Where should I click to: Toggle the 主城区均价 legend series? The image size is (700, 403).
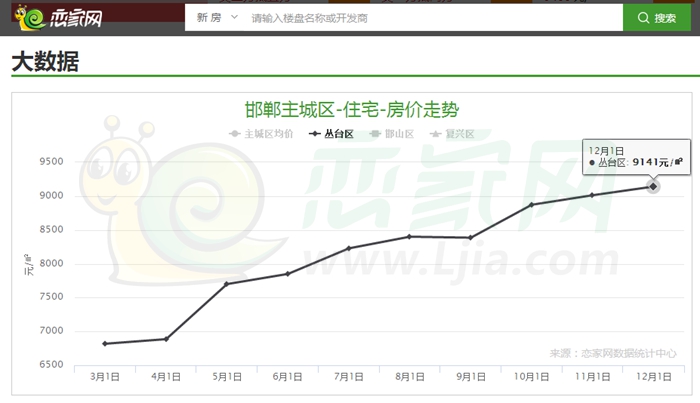[x=261, y=134]
